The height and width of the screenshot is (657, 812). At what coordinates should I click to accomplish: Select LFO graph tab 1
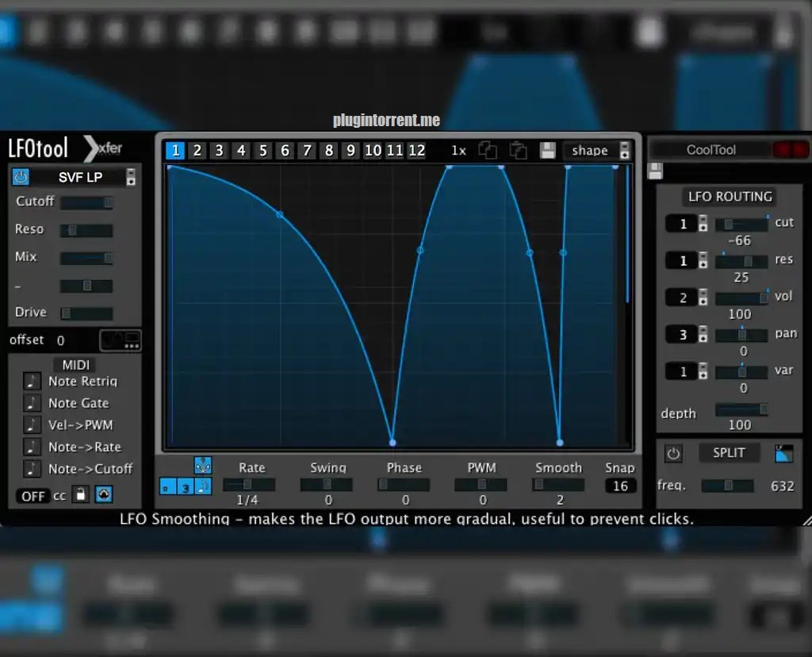[x=175, y=150]
